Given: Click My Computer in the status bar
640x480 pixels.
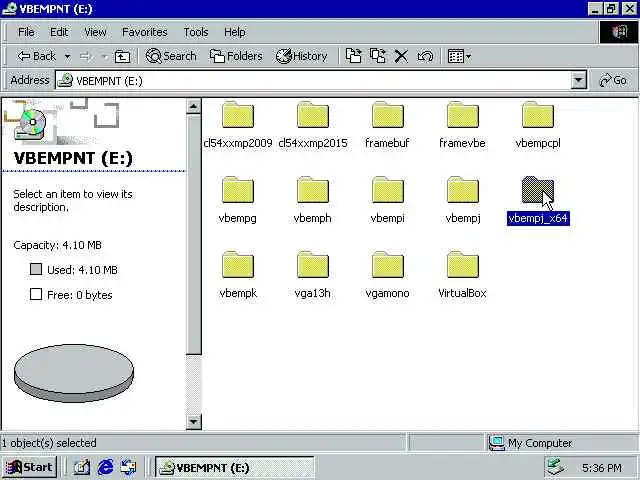Looking at the screenshot, I should [531, 443].
